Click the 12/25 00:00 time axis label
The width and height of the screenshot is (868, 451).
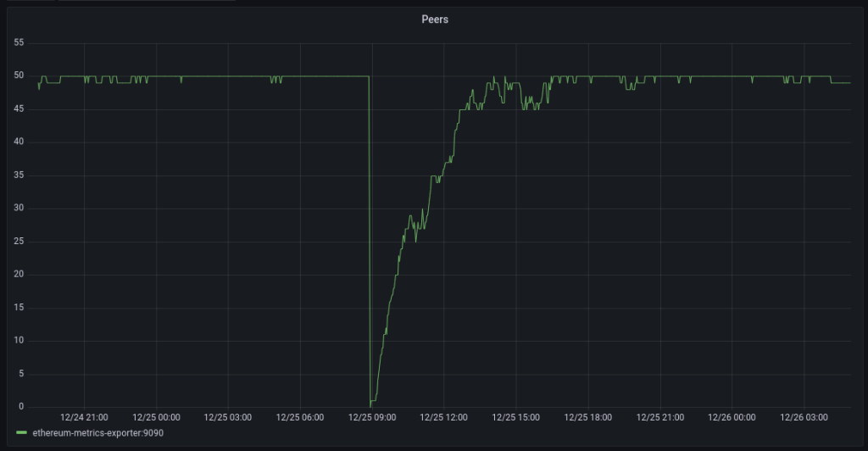tap(157, 418)
